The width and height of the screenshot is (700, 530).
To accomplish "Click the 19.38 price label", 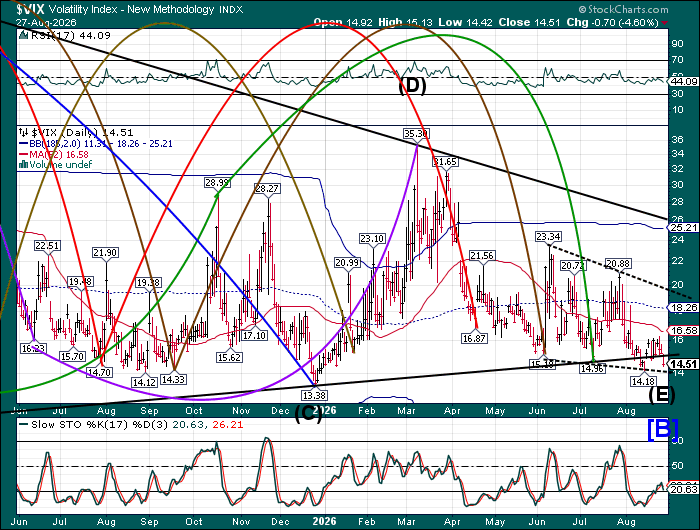I will click(x=149, y=283).
